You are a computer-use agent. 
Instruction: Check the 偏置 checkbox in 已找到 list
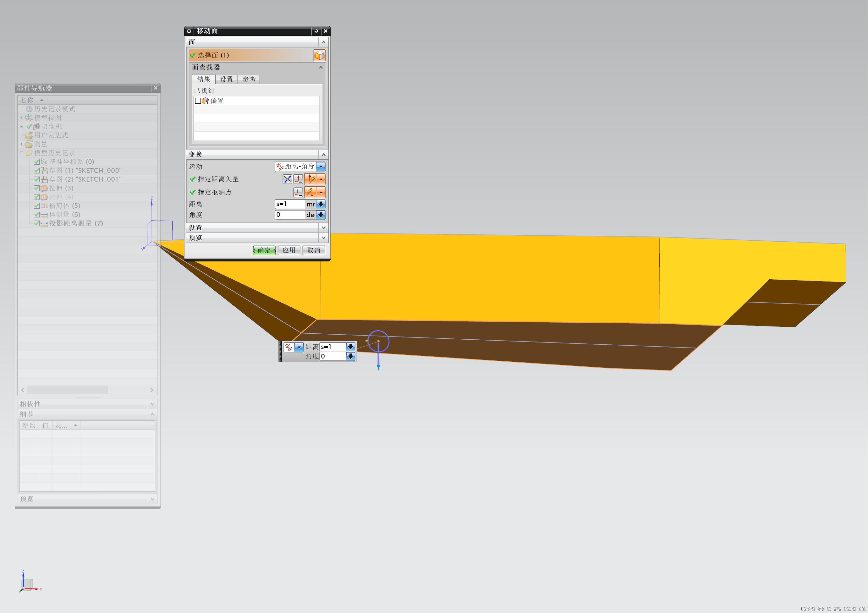coord(198,101)
